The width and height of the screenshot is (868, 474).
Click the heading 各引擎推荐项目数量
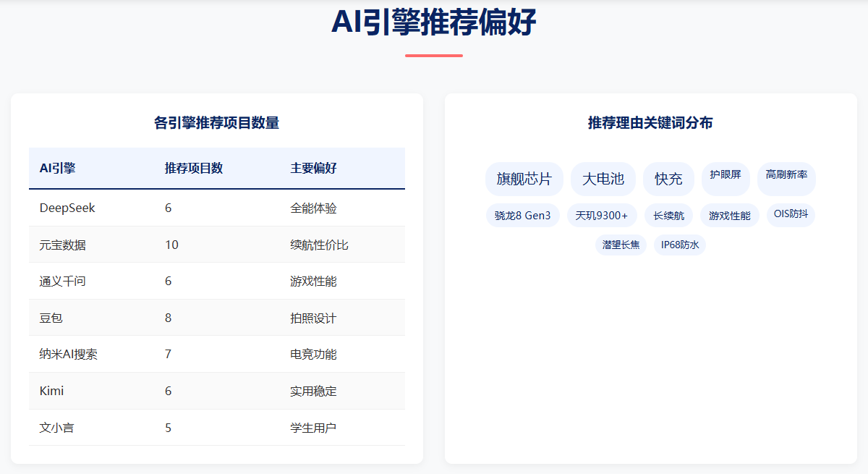click(x=217, y=123)
